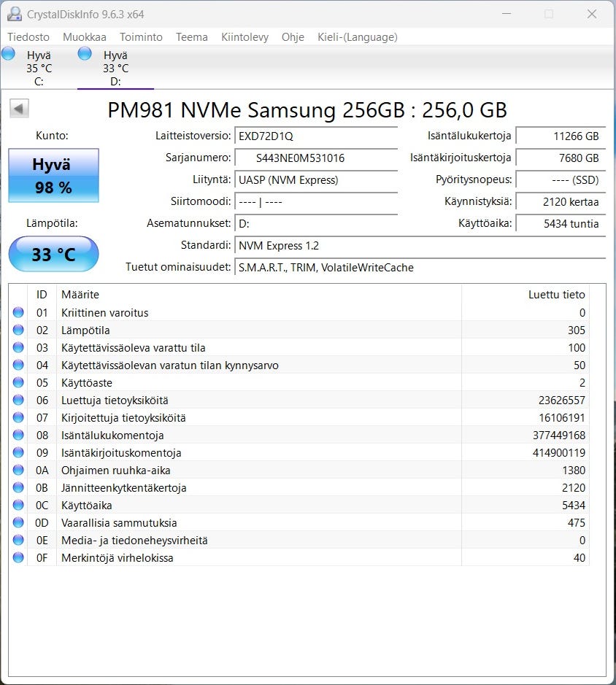Click the disk title PM981 NVMe Samsung 256GB
Viewport: 616px width, 685px height.
307,109
